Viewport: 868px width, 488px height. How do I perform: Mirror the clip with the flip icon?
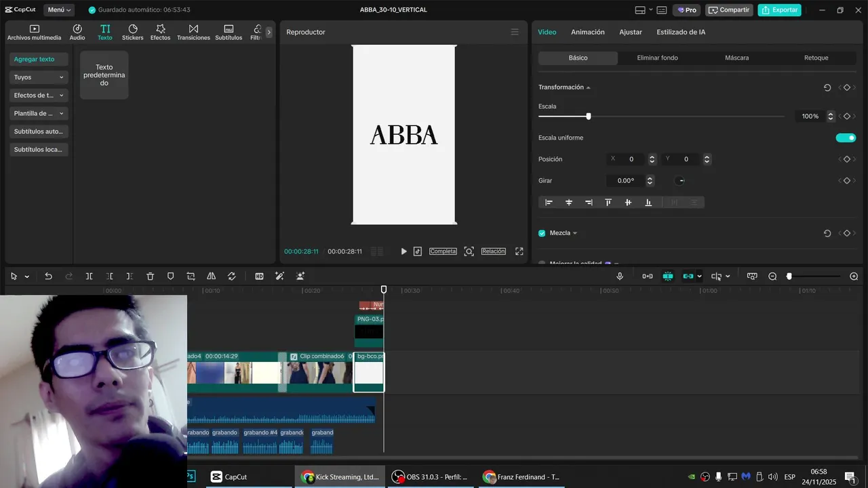click(x=212, y=277)
